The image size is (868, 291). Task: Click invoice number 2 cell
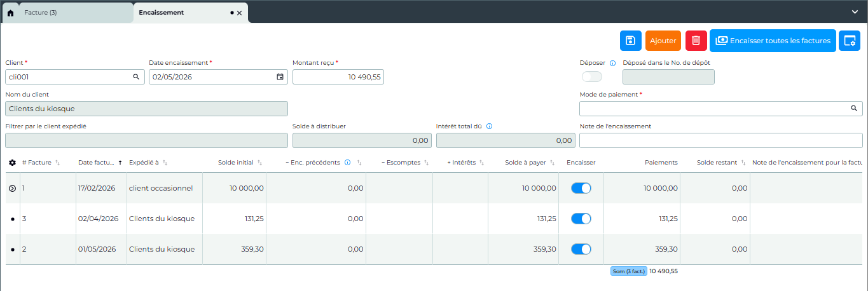(x=48, y=249)
